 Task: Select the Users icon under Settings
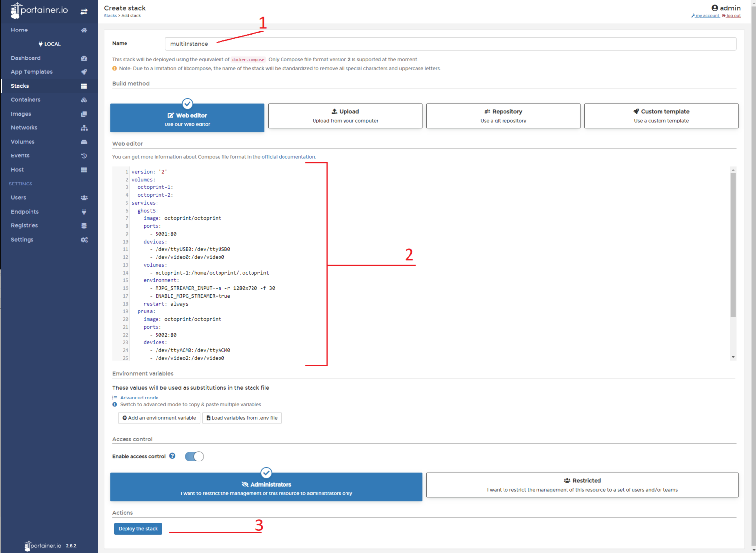(x=84, y=197)
